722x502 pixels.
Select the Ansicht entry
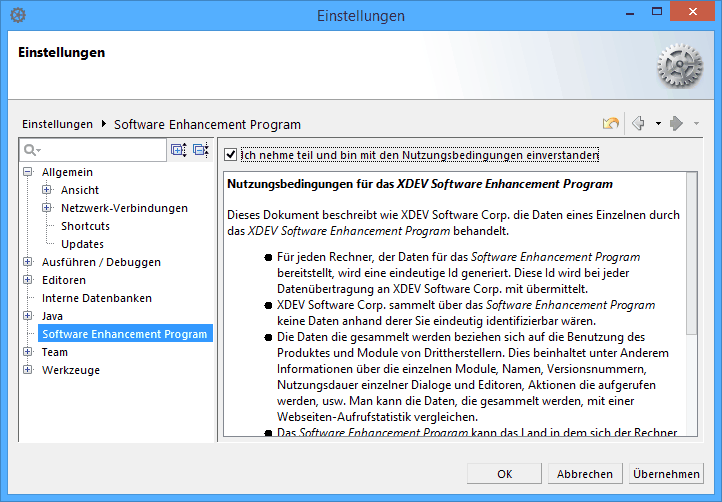coord(80,190)
